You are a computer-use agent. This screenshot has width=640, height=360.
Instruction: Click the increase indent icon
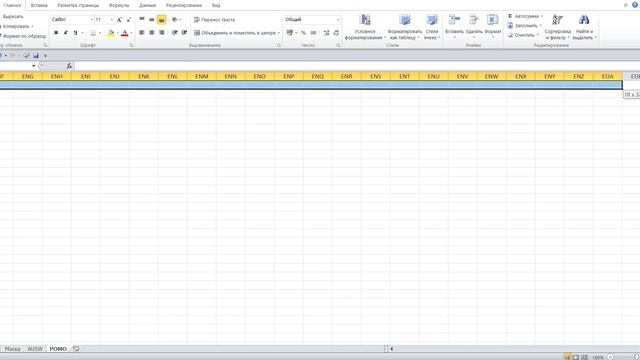pyautogui.click(x=184, y=33)
